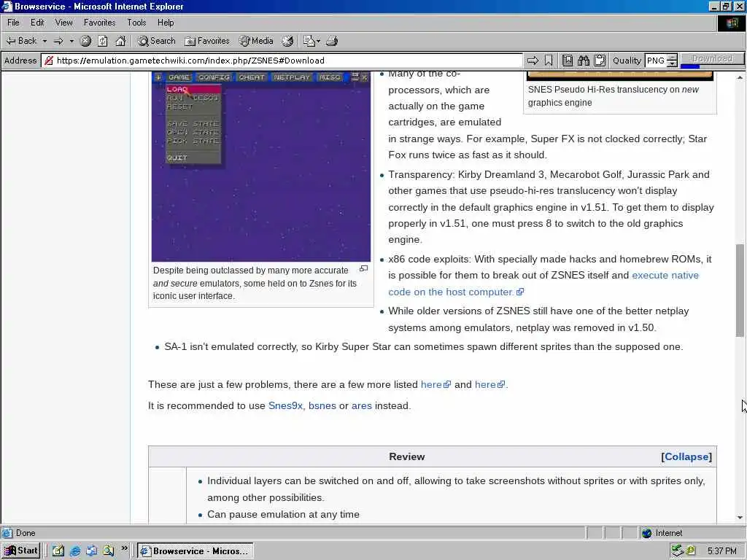Open the second 'here' problems link

[489, 384]
